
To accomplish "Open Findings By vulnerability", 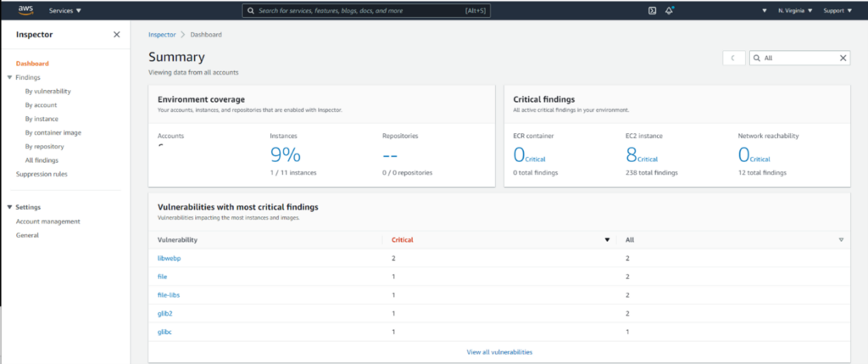I will pos(47,92).
